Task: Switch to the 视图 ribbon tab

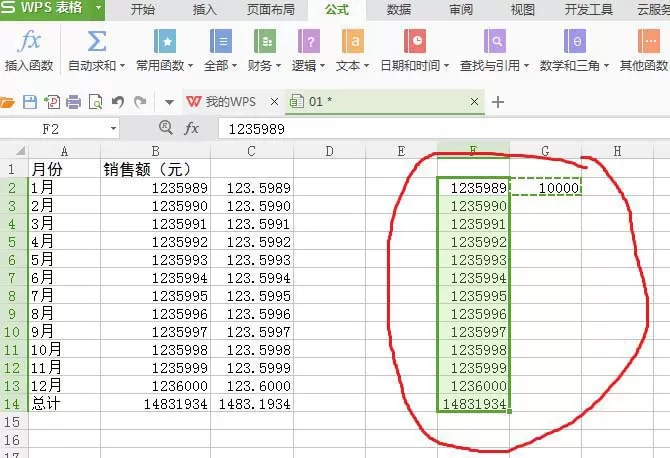Action: tap(523, 9)
